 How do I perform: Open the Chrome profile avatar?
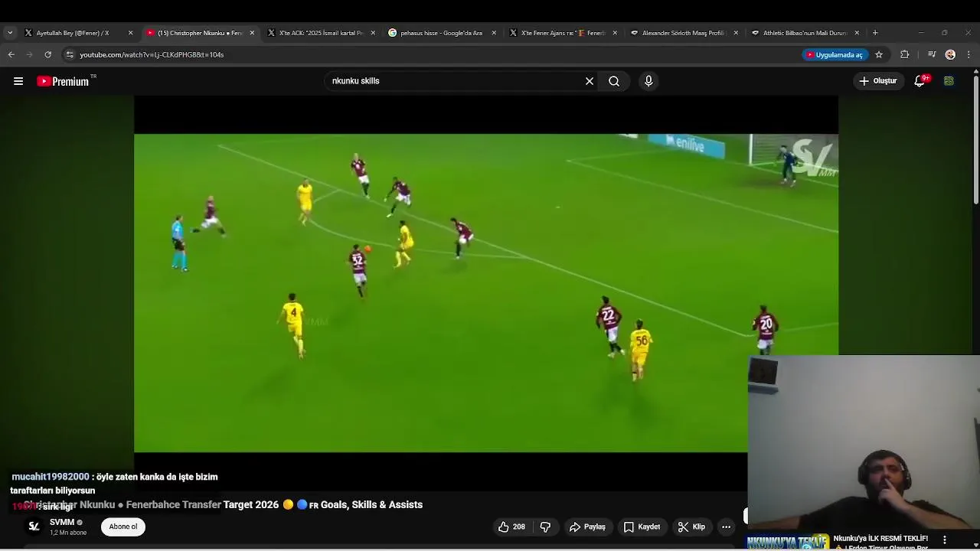950,54
